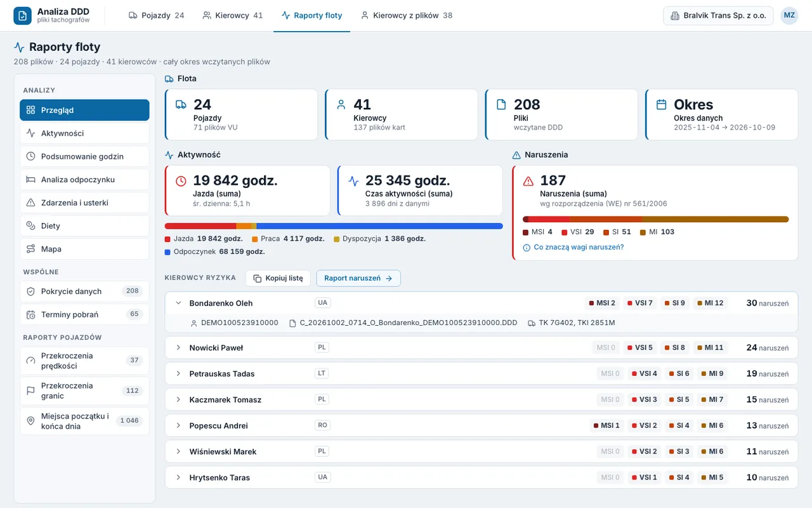Click the calendar icon in the Okres card

click(x=661, y=104)
